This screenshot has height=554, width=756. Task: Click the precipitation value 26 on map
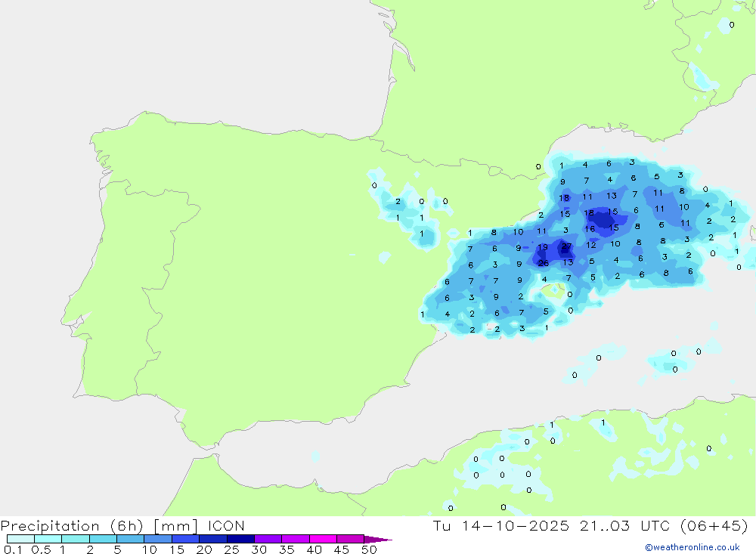(x=543, y=263)
